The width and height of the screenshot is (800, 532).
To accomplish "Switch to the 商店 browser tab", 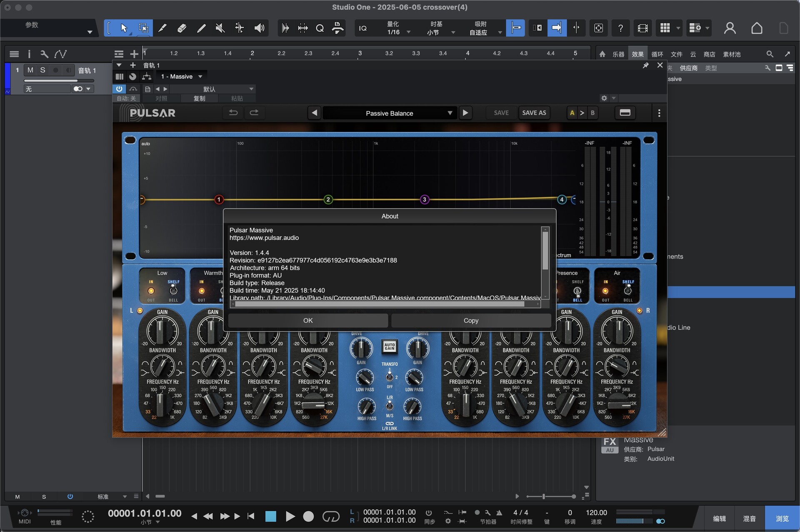I will [709, 54].
